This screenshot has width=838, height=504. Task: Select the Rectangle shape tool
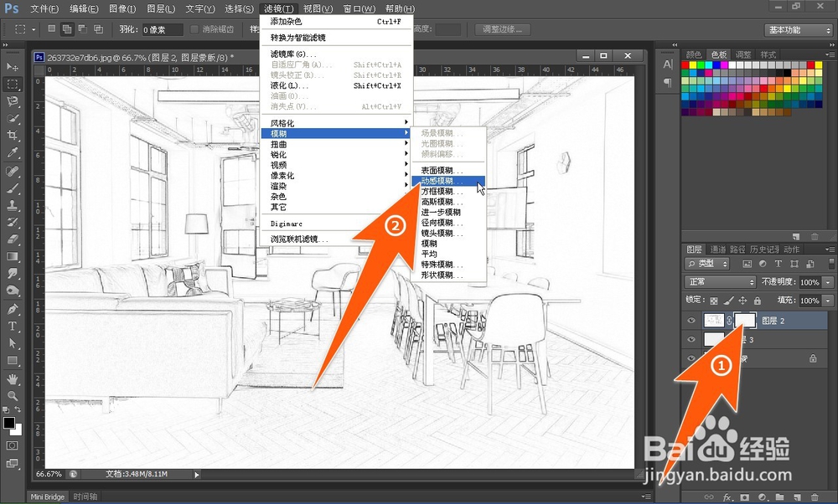pyautogui.click(x=13, y=360)
